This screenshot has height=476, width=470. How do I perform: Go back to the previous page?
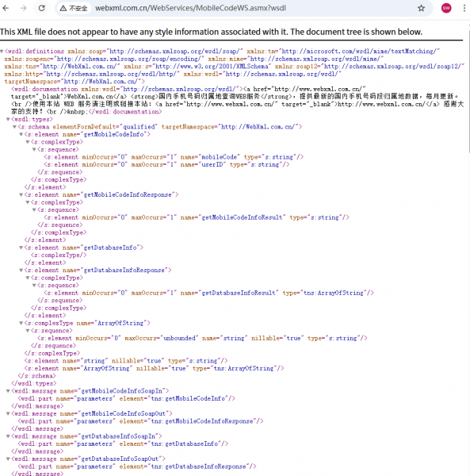point(6,8)
